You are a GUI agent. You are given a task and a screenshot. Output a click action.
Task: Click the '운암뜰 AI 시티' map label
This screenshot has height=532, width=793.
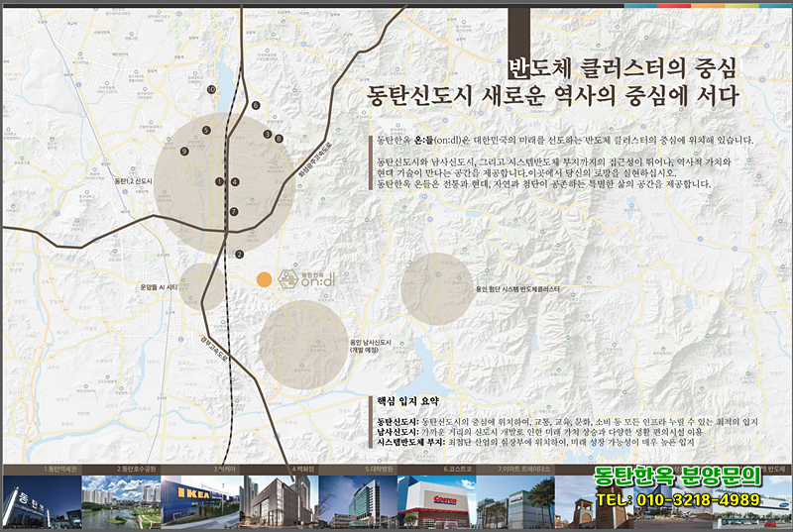pyautogui.click(x=159, y=287)
